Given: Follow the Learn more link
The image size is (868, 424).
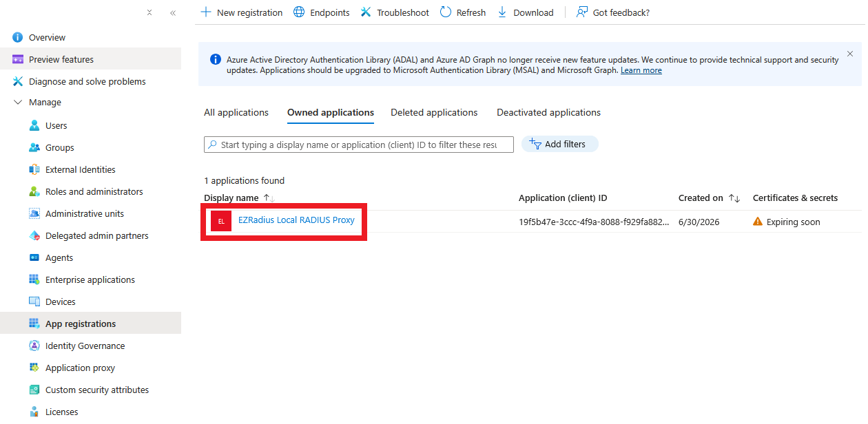Looking at the screenshot, I should (x=641, y=70).
